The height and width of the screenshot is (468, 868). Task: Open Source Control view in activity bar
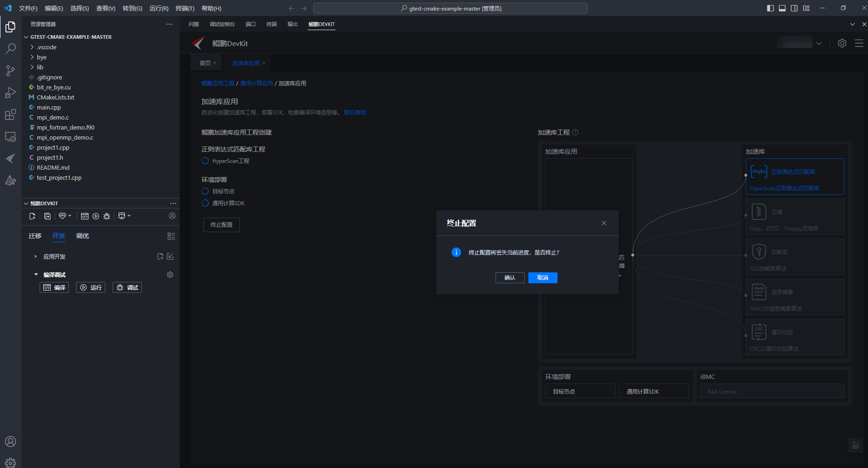coord(10,70)
